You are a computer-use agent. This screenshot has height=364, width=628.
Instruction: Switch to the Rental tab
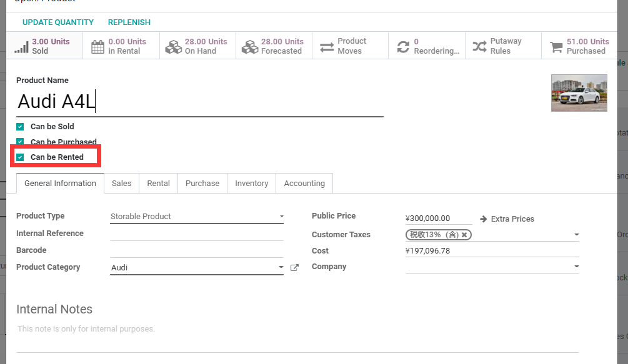tap(158, 183)
